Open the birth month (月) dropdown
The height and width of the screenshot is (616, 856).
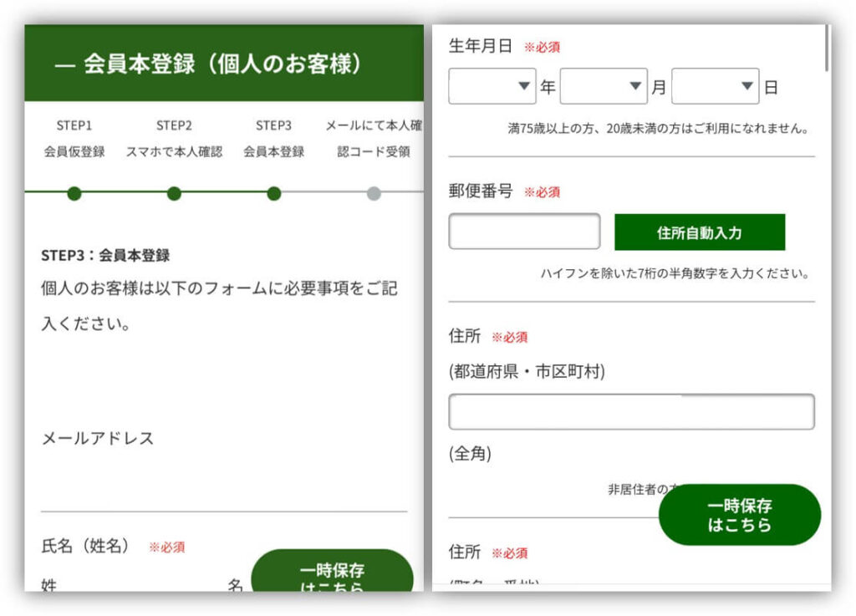[x=604, y=86]
